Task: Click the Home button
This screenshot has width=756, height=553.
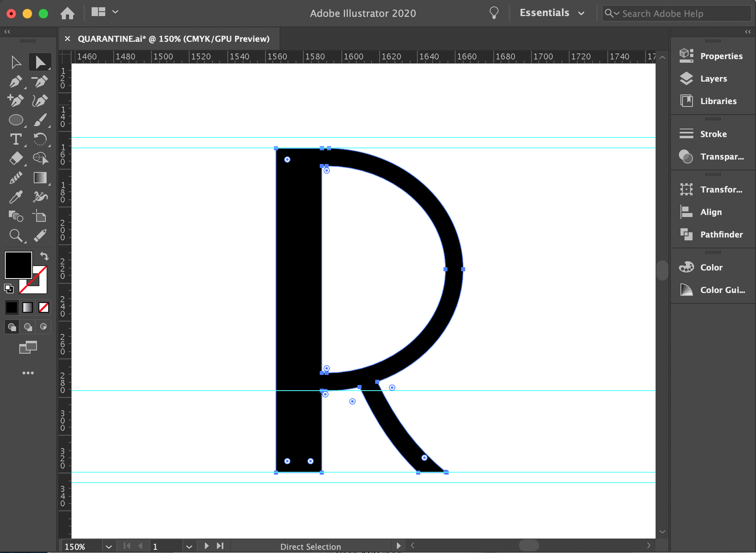Action: pos(67,13)
